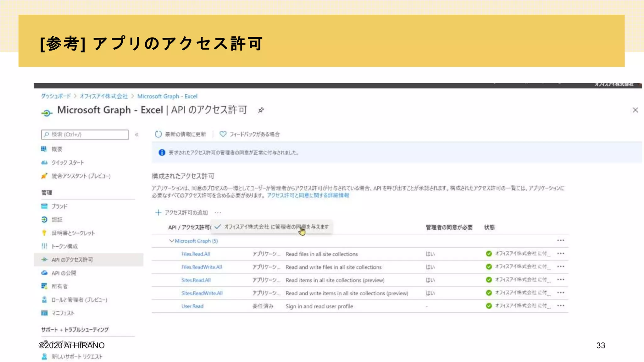Open the Files.ReadWrite.All permission
The width and height of the screenshot is (644, 362).
click(202, 267)
